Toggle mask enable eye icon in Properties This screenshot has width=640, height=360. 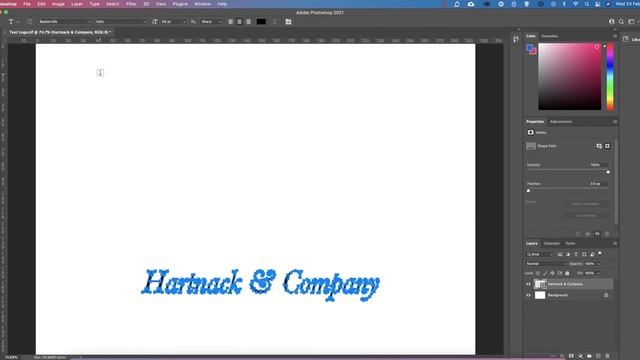coord(597,234)
